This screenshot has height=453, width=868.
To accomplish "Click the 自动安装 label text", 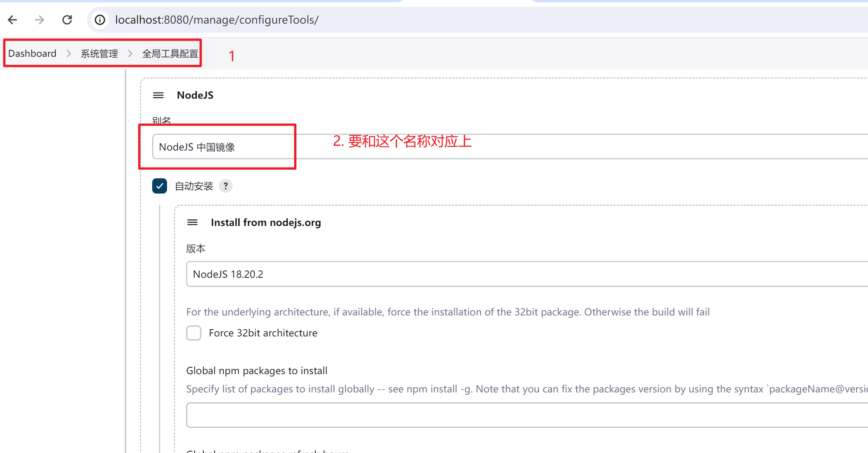I will (x=194, y=186).
